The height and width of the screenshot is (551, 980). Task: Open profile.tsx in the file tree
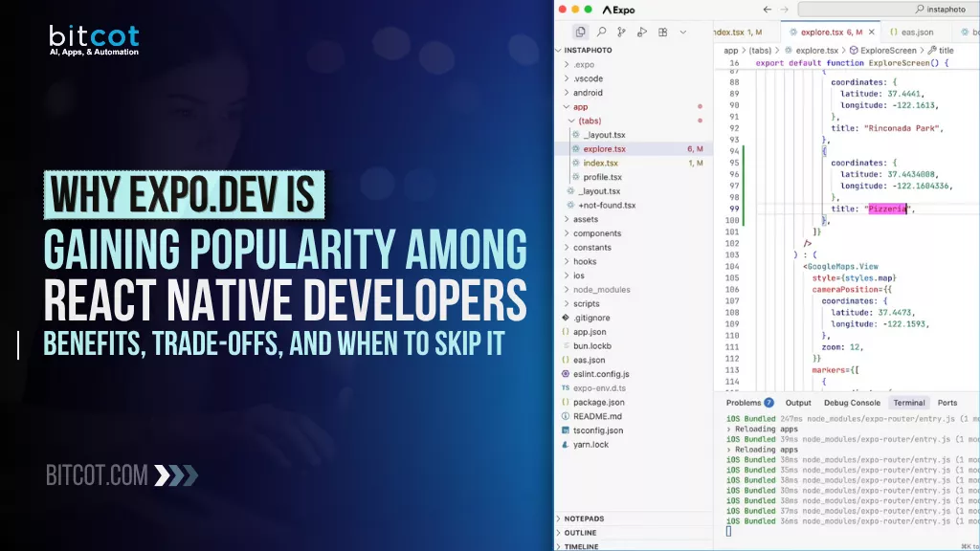point(602,177)
